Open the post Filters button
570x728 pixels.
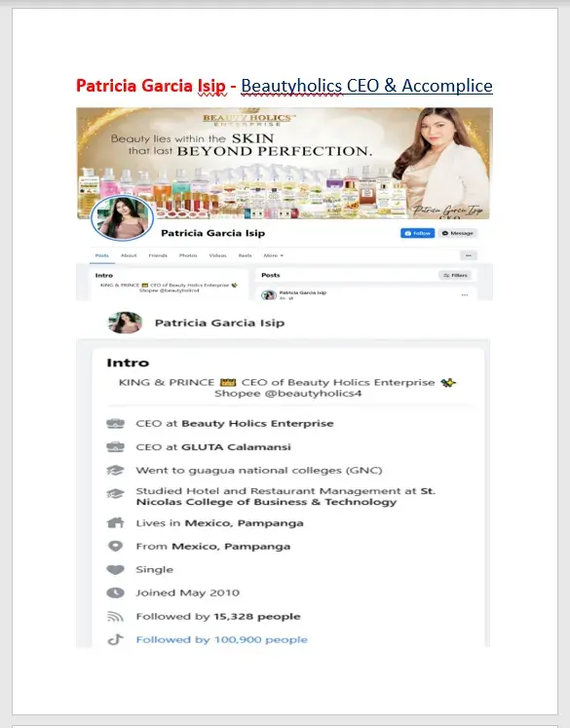[x=455, y=276]
